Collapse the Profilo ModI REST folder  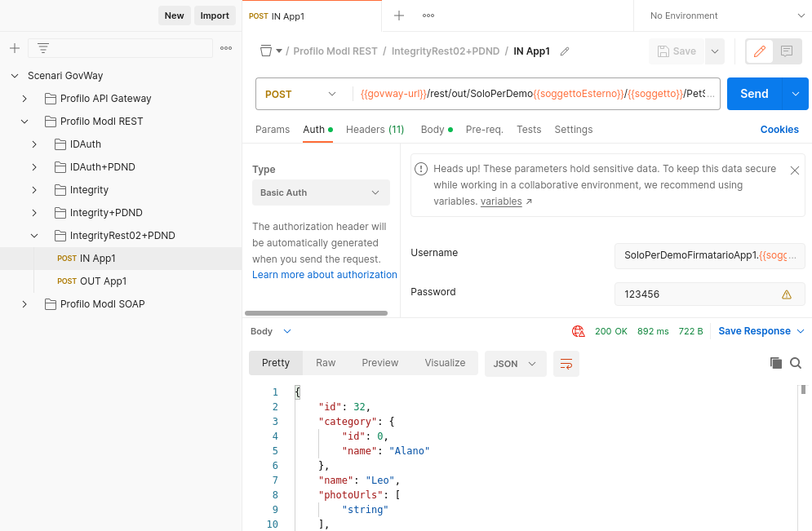24,121
